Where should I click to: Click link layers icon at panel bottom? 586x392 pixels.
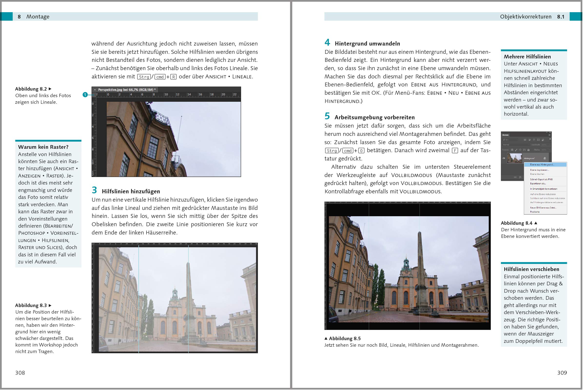516,177
